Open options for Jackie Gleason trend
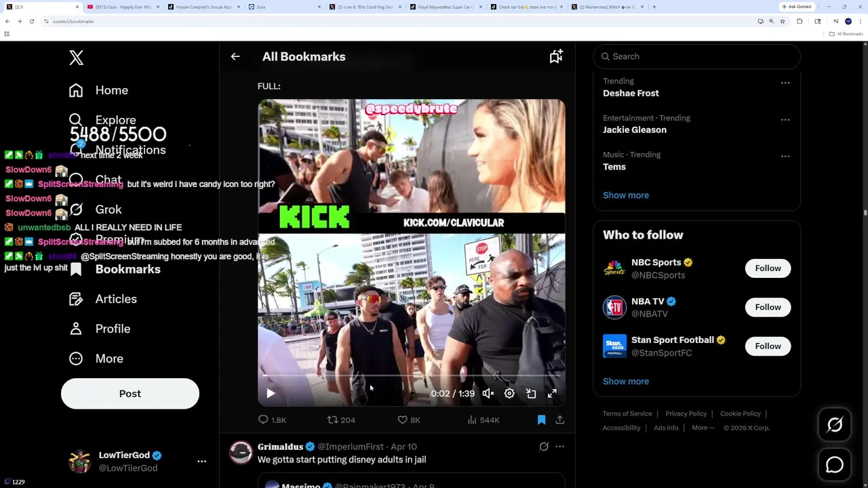Viewport: 868px width, 488px height. [785, 120]
